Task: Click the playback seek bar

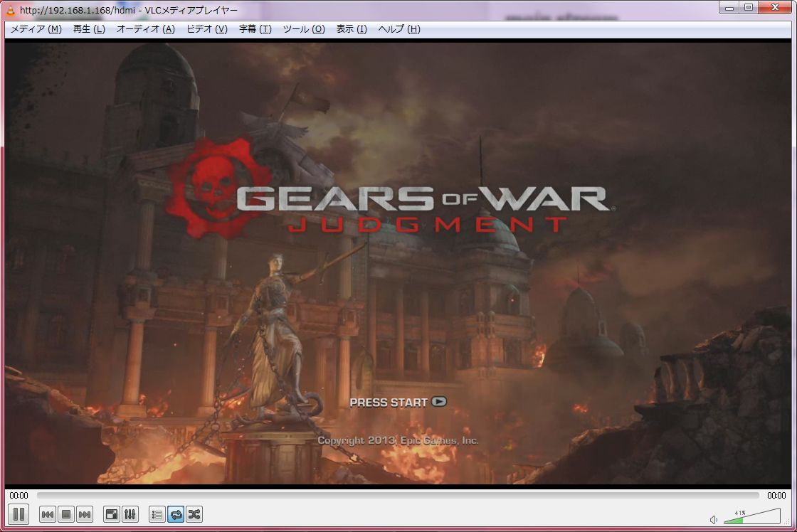Action: (x=398, y=495)
